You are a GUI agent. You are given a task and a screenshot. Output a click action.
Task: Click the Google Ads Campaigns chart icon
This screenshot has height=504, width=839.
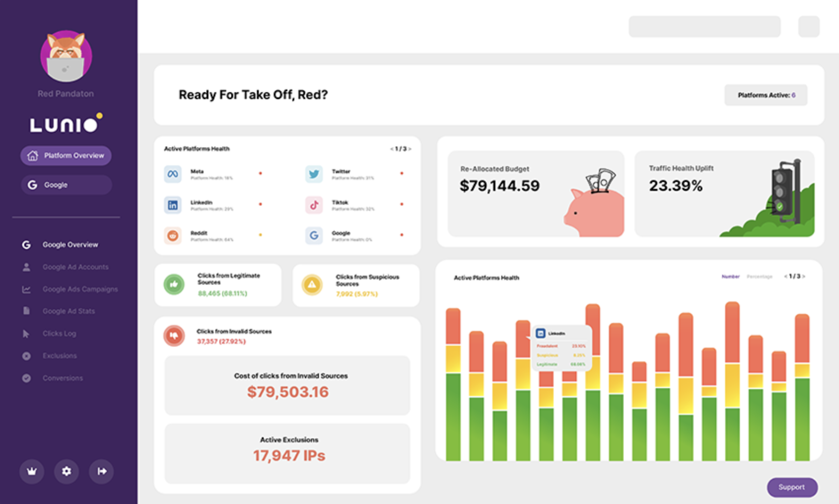26,289
